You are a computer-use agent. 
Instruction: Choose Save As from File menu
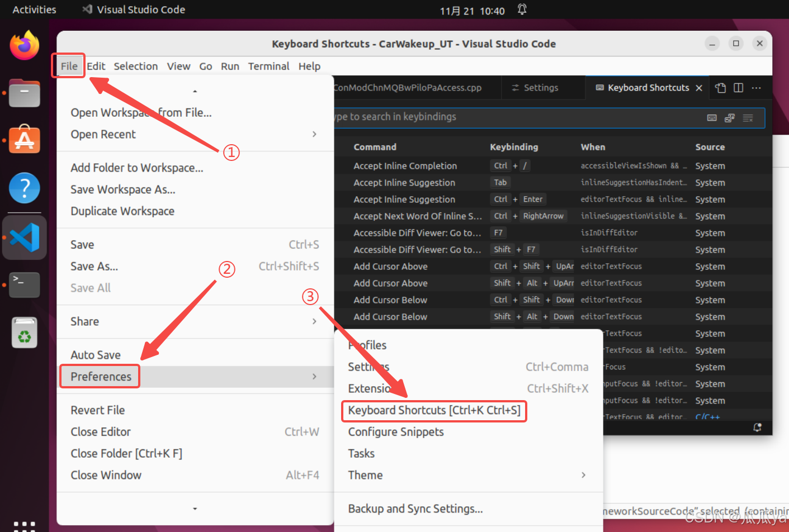pos(195,267)
